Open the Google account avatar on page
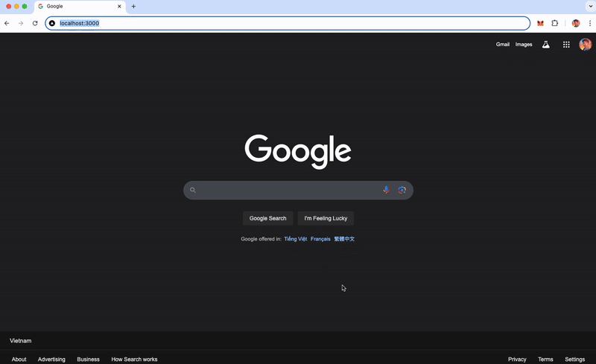The image size is (596, 364). coord(585,45)
